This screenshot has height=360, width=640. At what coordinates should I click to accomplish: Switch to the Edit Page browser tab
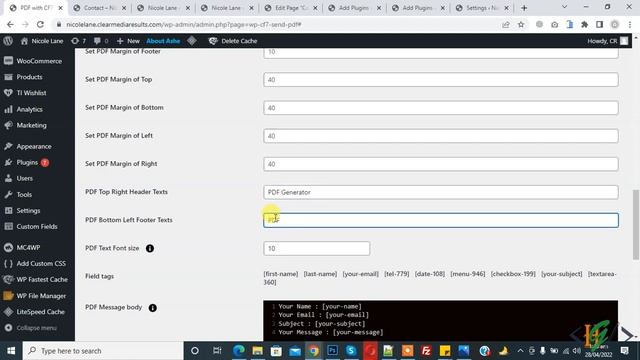pos(291,8)
